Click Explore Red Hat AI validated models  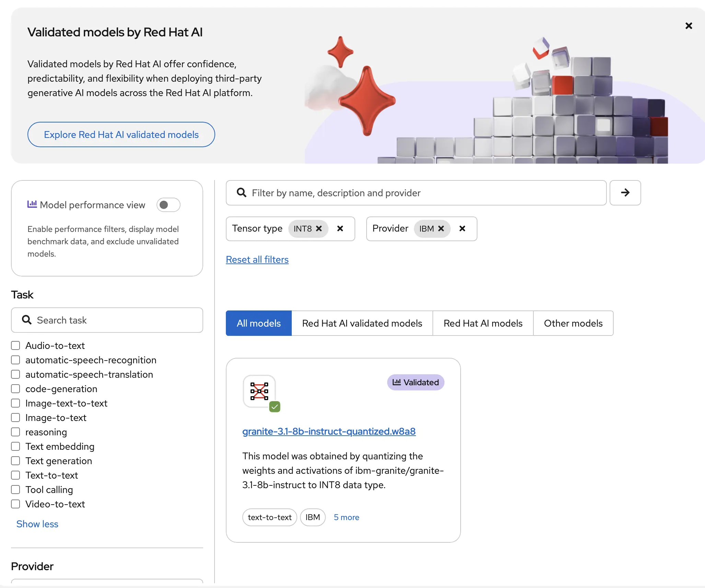click(x=121, y=134)
